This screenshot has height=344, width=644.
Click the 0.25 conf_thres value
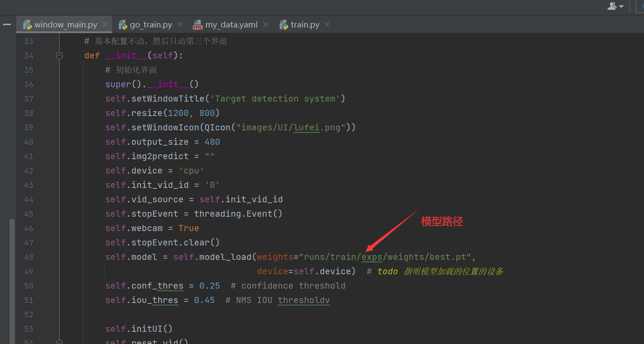[210, 286]
